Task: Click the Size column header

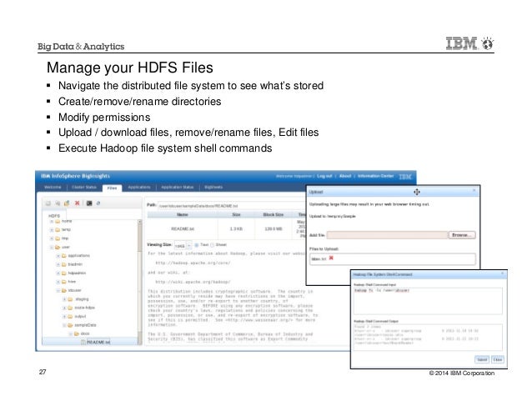Action: pyautogui.click(x=236, y=214)
